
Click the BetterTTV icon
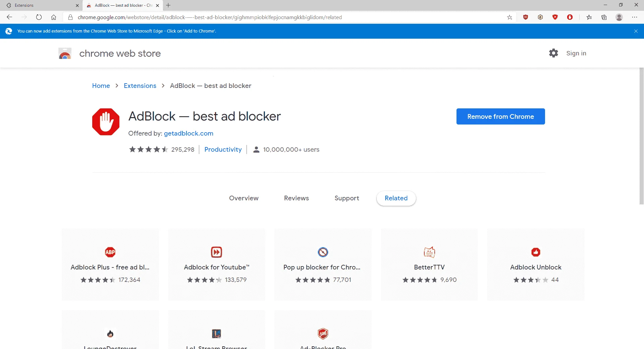429,252
